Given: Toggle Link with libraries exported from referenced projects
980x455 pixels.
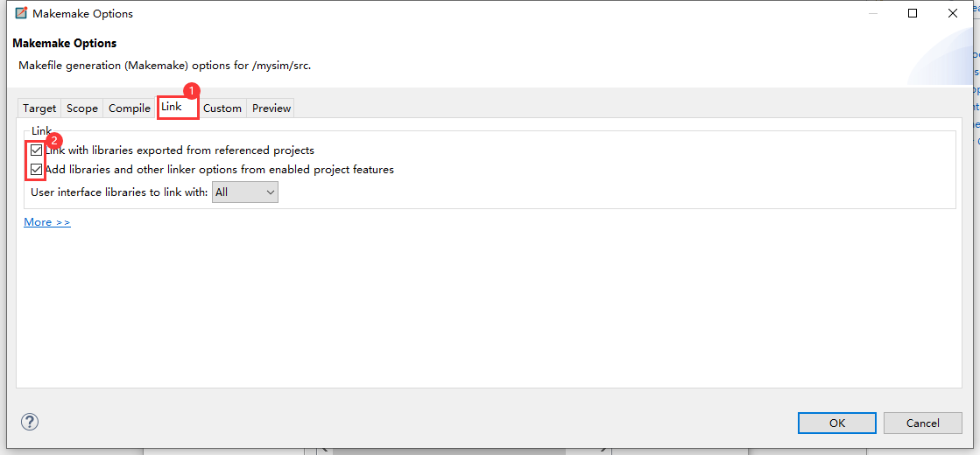Looking at the screenshot, I should [x=37, y=150].
